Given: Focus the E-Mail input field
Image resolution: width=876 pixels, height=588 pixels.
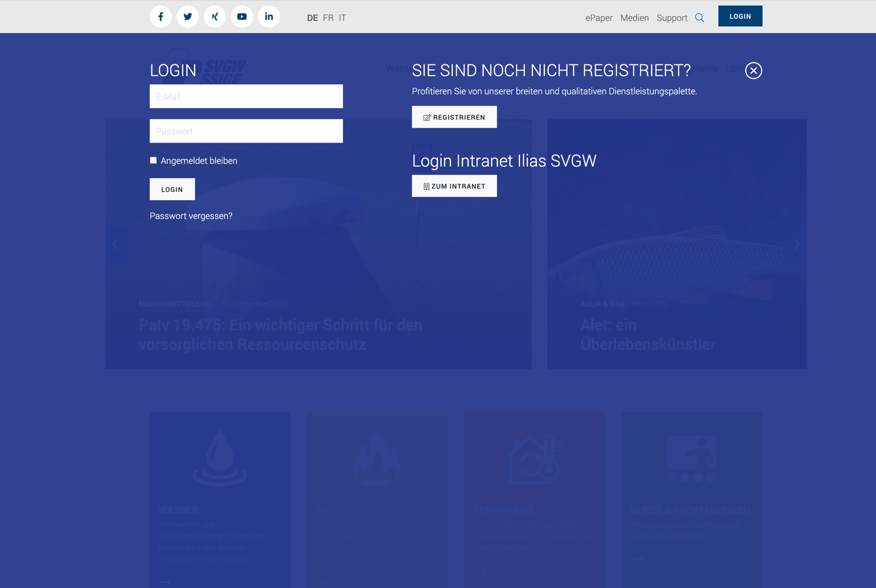Looking at the screenshot, I should click(x=246, y=96).
